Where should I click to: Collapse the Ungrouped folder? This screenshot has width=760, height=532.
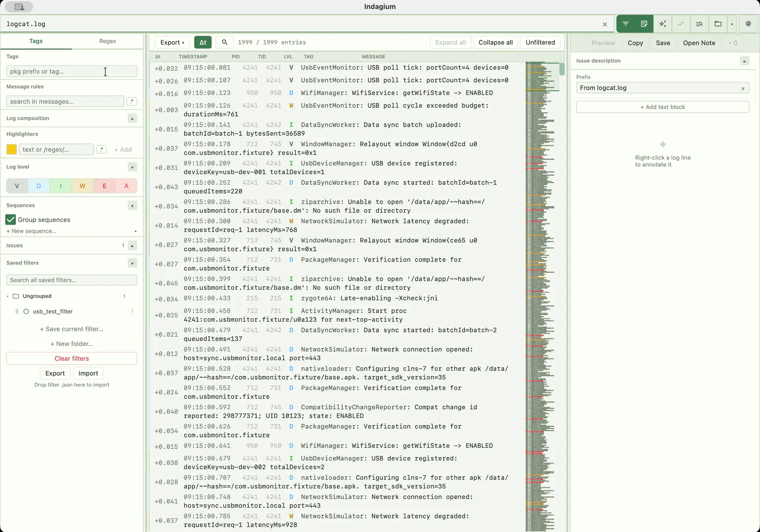[x=8, y=296]
